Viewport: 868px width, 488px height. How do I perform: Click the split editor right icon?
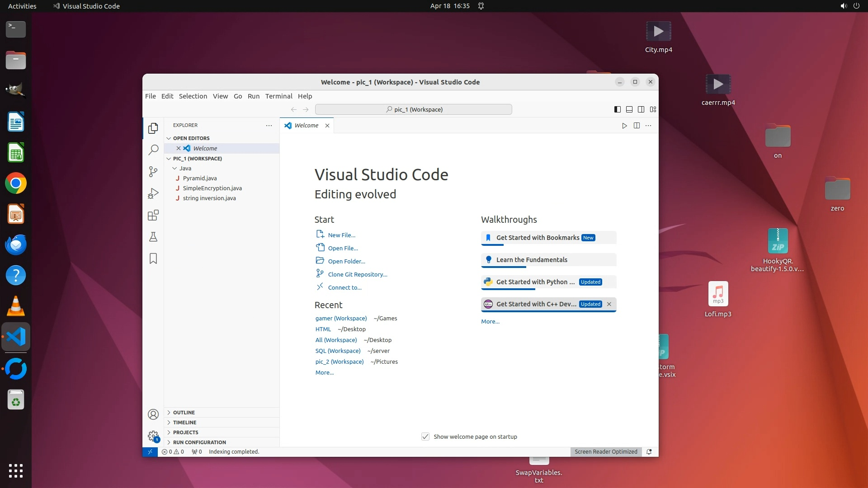(x=637, y=126)
